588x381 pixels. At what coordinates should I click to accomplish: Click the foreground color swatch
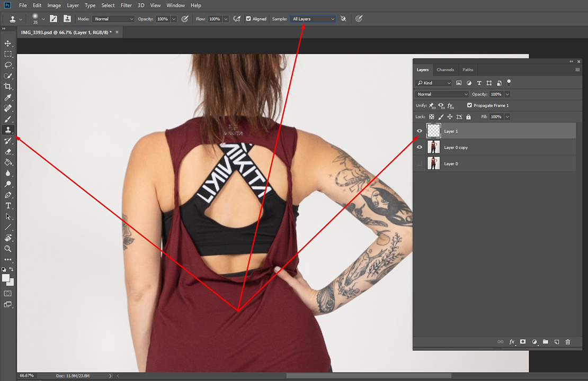6,278
